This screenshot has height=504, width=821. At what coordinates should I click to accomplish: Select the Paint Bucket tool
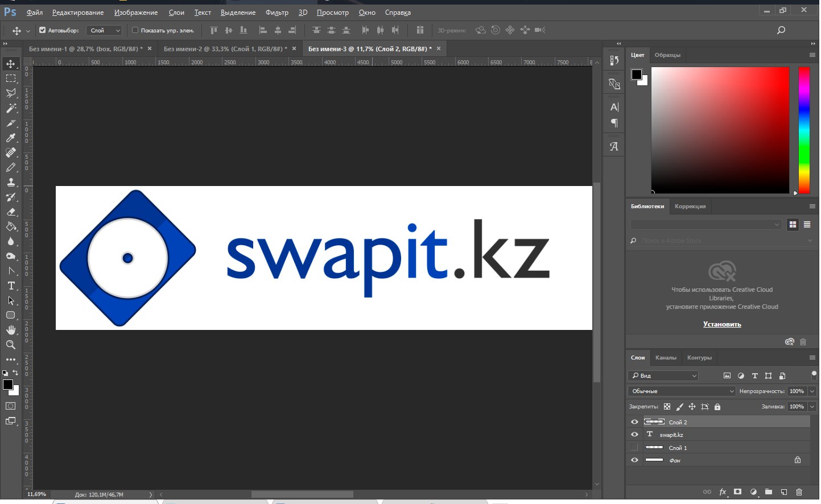[x=11, y=226]
